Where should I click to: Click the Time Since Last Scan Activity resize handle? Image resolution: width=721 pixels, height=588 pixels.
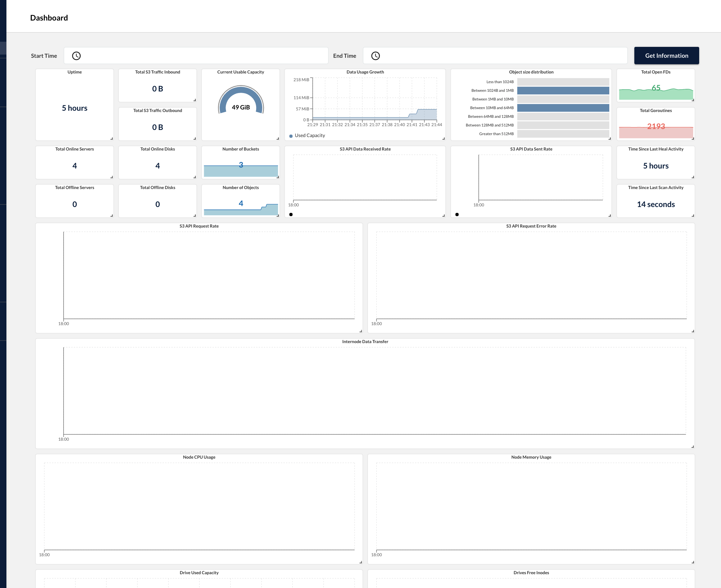(692, 215)
